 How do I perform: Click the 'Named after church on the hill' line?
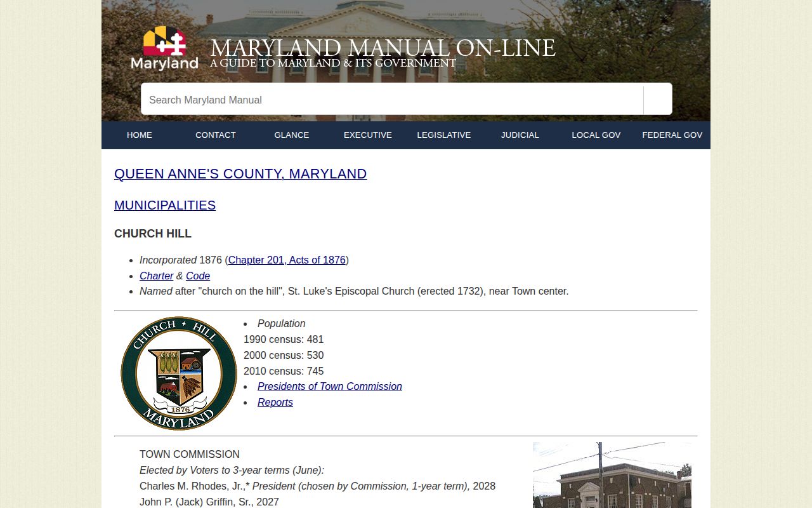tap(354, 291)
